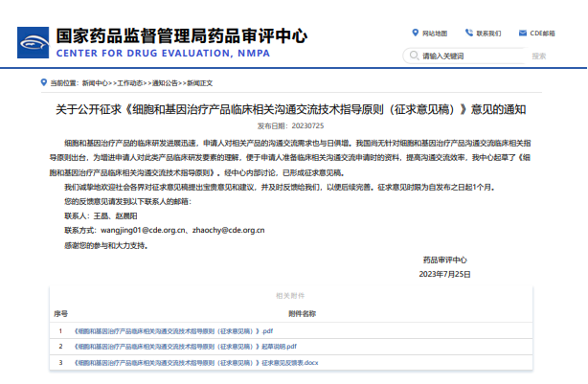Open the 起草说明.pdf attachment
Screen dimensions: 588x384
point(185,346)
